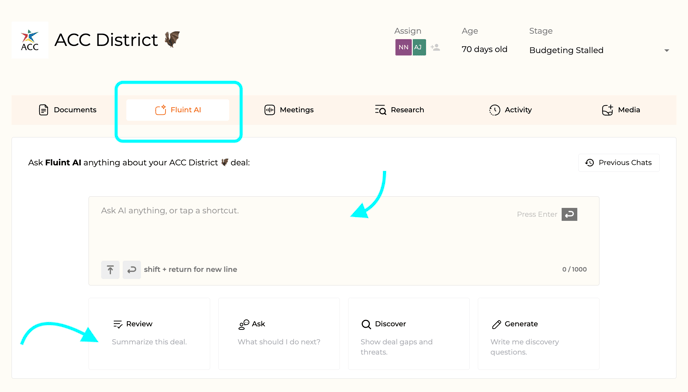Click the AJ assignee avatar
Viewport: 688px width, 392px height.
[x=419, y=47]
